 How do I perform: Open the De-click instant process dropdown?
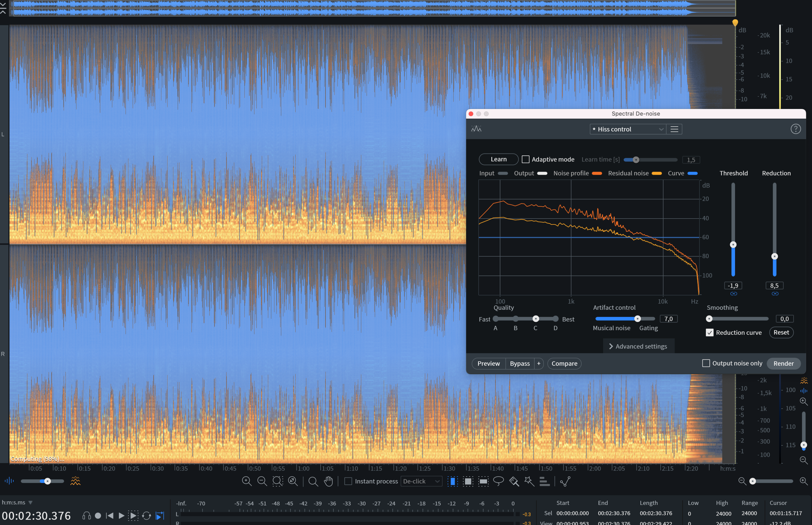click(x=421, y=481)
